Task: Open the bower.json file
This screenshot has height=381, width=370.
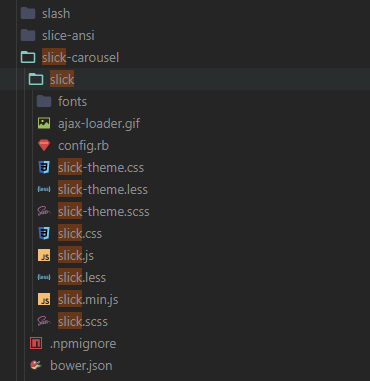Action: pyautogui.click(x=81, y=366)
